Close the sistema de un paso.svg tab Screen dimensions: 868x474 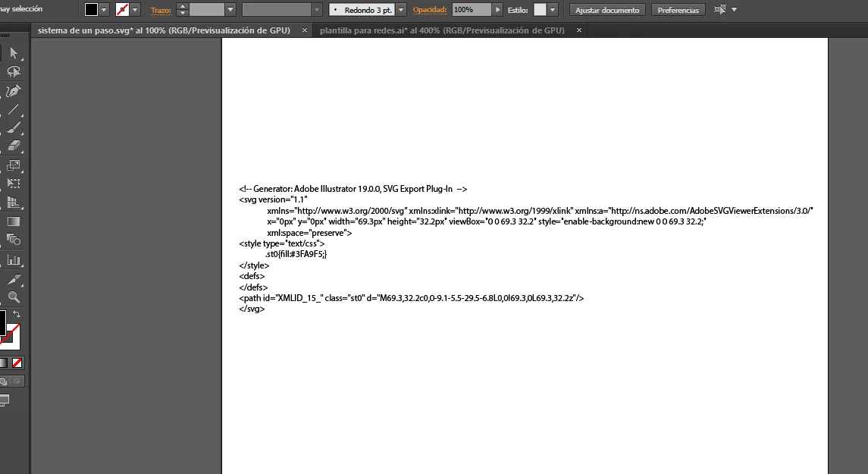(305, 30)
